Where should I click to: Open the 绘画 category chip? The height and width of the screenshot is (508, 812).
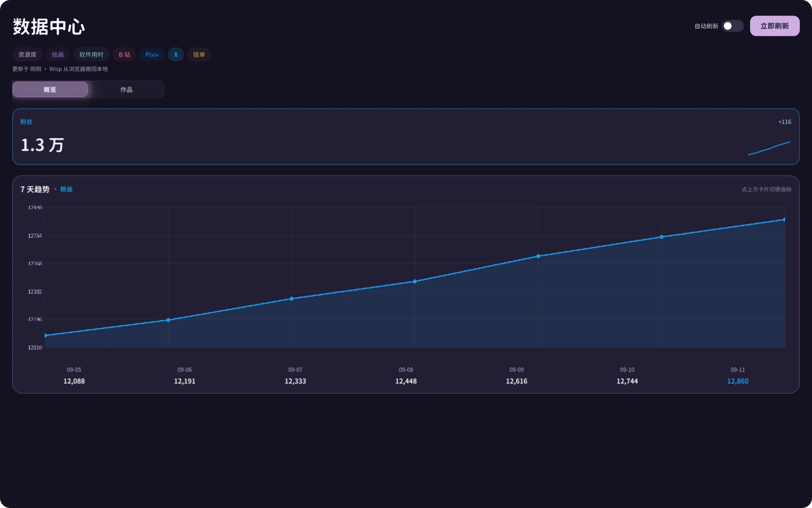[x=58, y=55]
